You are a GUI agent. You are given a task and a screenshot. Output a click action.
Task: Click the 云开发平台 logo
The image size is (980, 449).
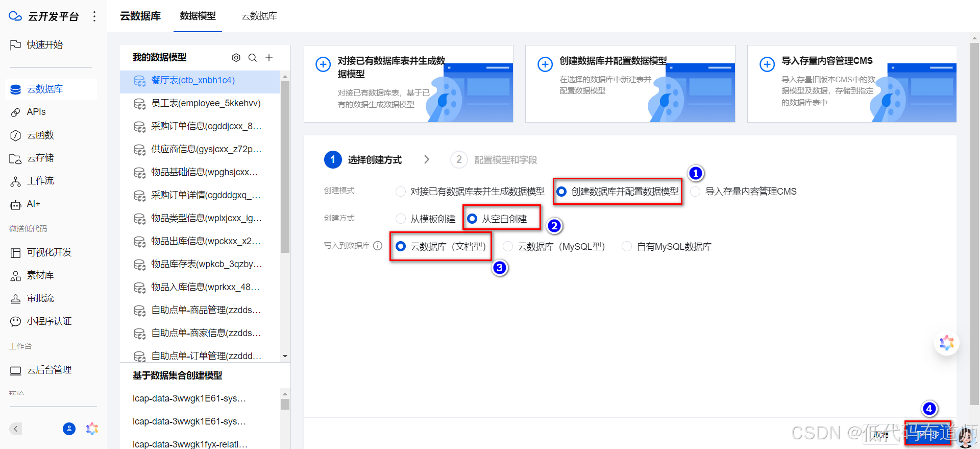44,16
